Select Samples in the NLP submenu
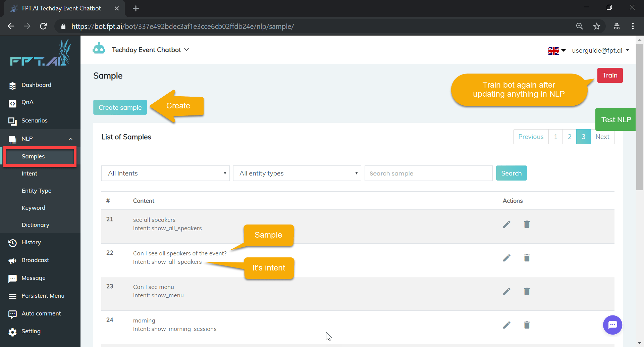The height and width of the screenshot is (347, 644). click(x=40, y=156)
